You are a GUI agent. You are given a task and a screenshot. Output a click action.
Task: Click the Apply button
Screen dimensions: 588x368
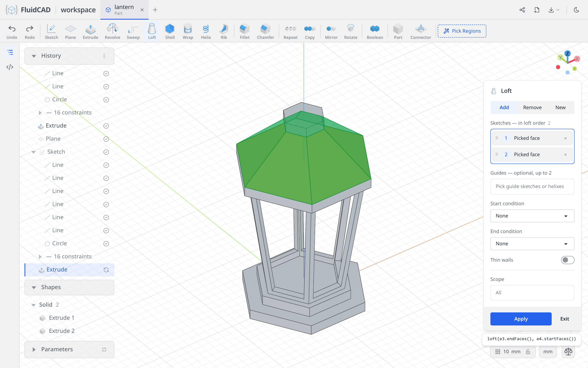tap(521, 319)
